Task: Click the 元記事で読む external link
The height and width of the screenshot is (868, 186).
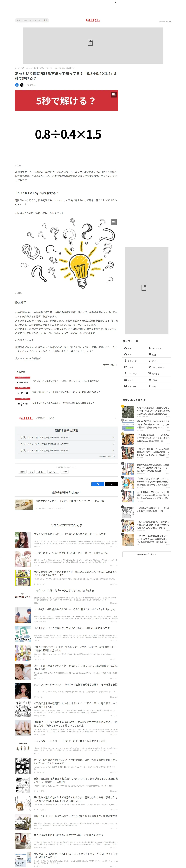Action: [110, 365]
